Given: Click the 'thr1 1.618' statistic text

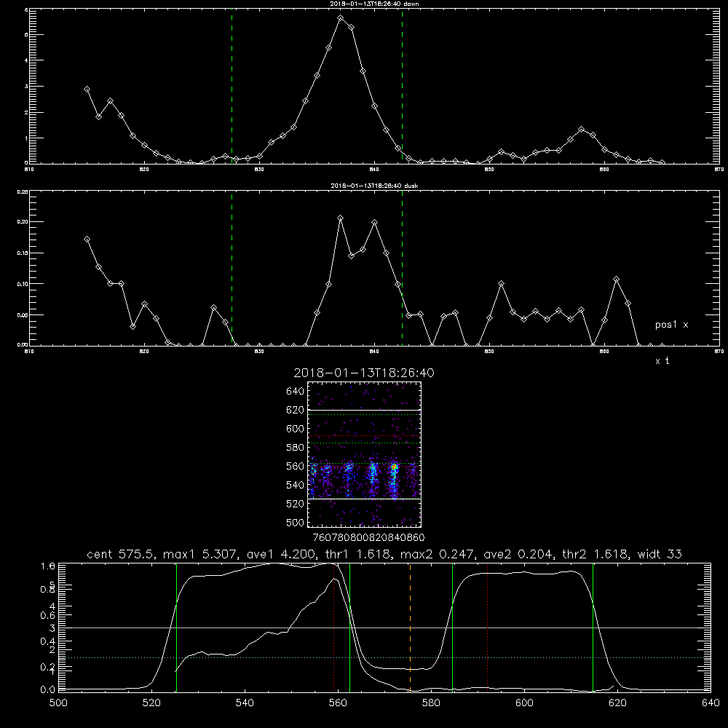Looking at the screenshot, I should (358, 554).
